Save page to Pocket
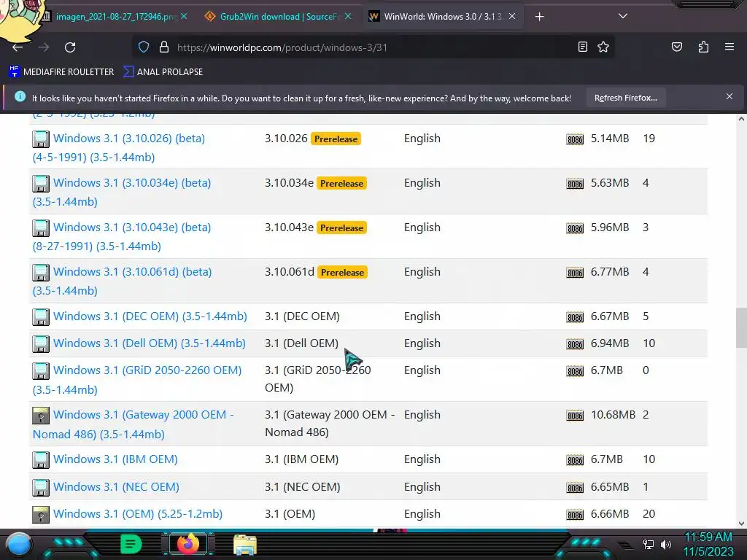 (x=676, y=47)
